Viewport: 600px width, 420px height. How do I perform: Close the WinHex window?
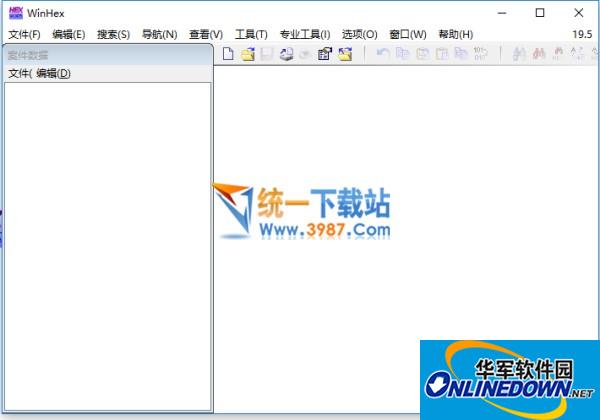pyautogui.click(x=579, y=13)
